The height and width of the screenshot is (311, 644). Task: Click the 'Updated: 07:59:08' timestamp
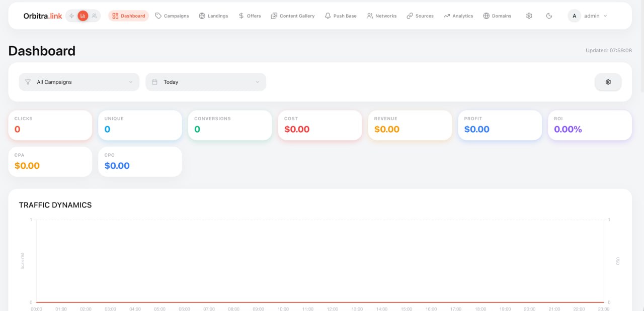(609, 51)
